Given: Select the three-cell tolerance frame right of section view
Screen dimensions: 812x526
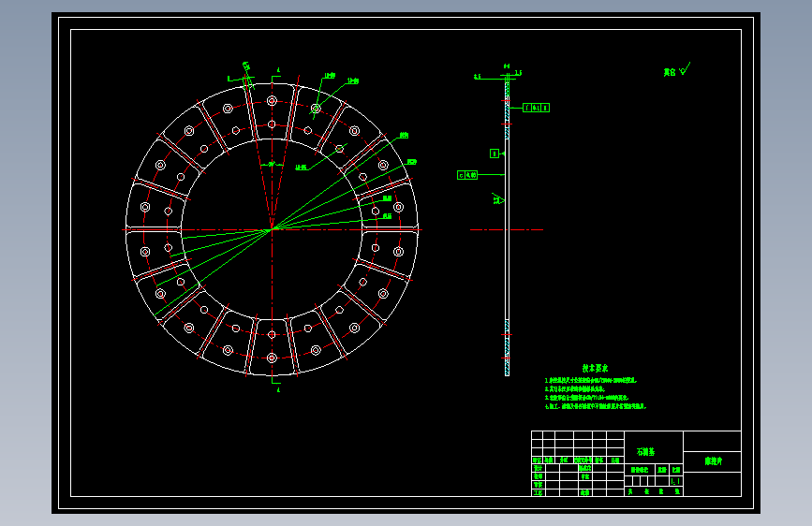Looking at the screenshot, I should point(536,108).
